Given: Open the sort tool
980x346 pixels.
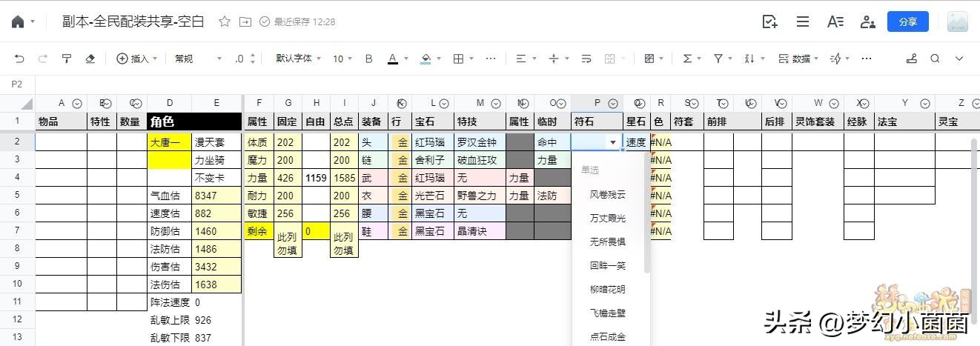Looking at the screenshot, I should [x=749, y=59].
